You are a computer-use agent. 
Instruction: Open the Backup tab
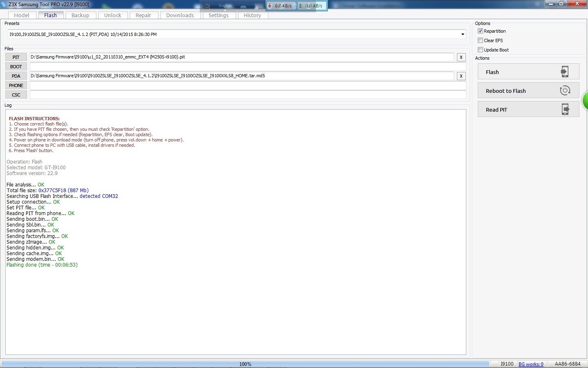[x=80, y=15]
